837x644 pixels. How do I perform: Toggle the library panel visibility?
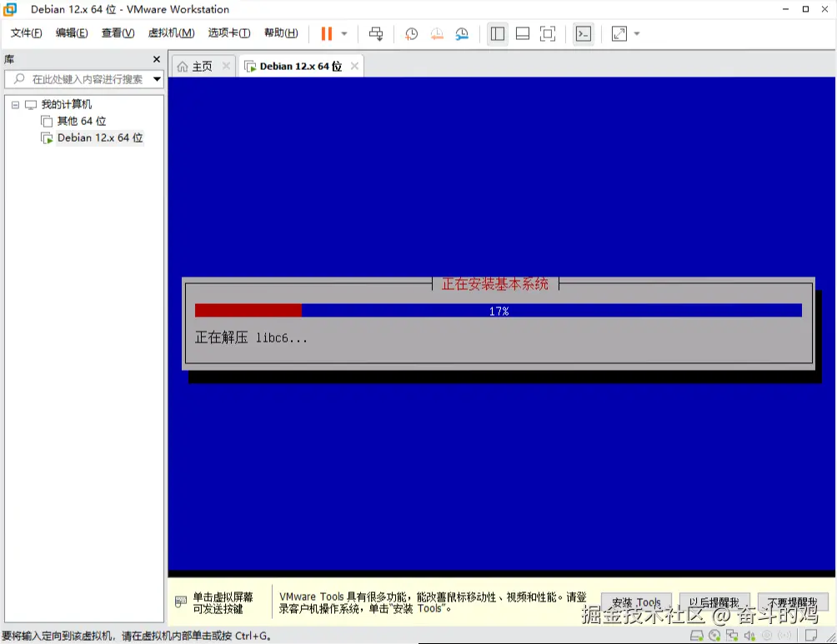pos(497,33)
